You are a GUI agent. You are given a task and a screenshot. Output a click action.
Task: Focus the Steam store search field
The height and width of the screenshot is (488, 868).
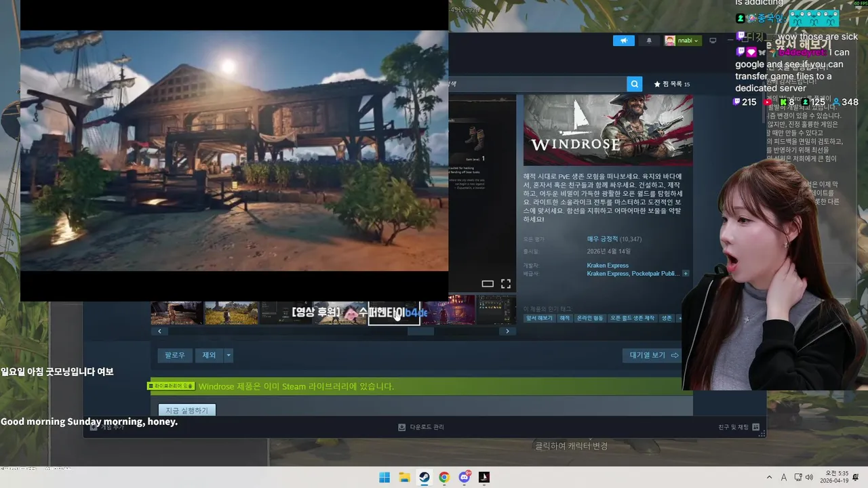pos(537,84)
